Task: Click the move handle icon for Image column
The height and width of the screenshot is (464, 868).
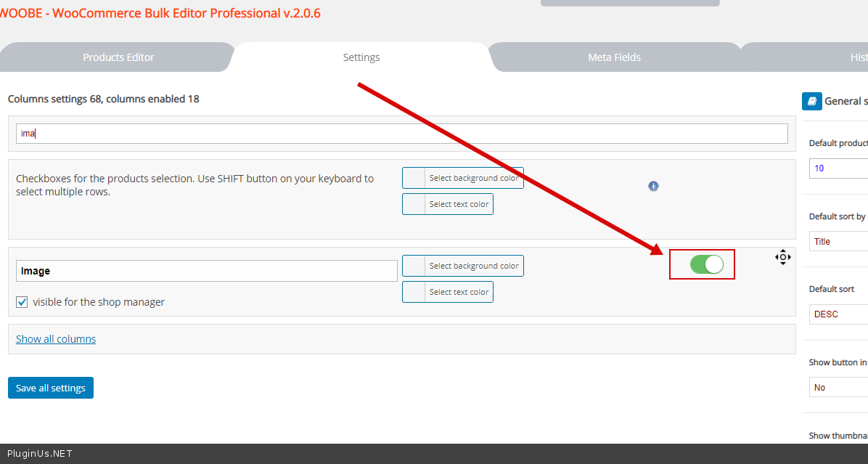Action: pyautogui.click(x=782, y=257)
